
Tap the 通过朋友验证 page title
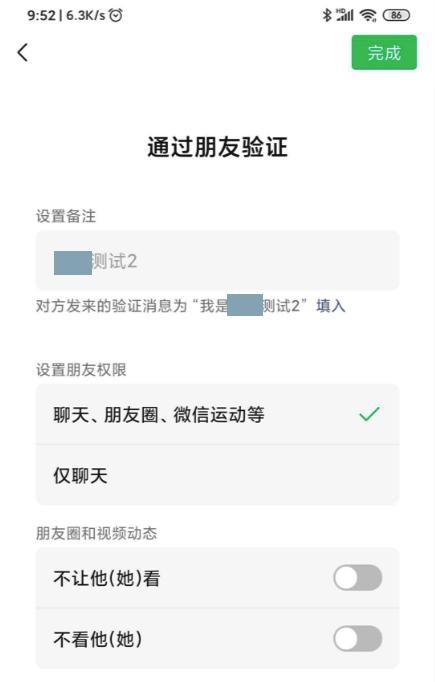tap(218, 147)
